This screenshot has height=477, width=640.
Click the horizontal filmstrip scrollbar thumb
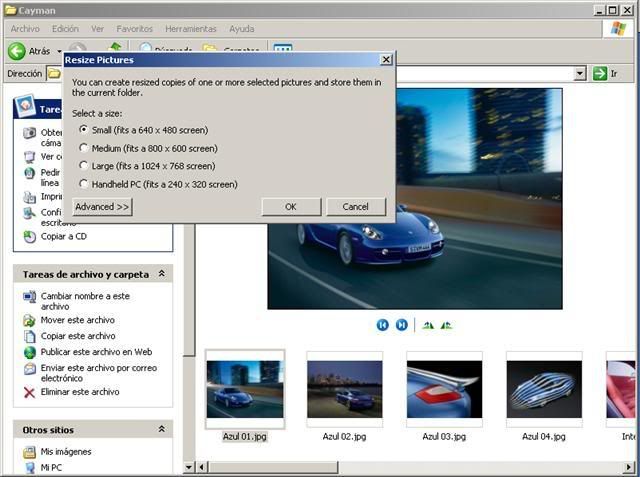(273, 467)
